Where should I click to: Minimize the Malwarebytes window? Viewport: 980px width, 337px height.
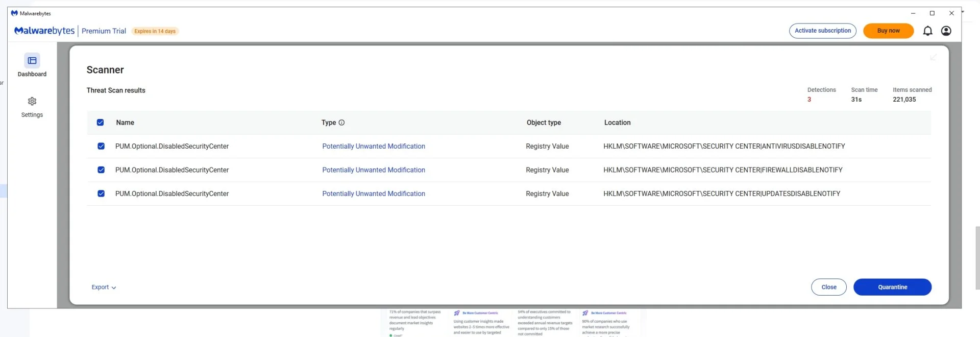913,13
